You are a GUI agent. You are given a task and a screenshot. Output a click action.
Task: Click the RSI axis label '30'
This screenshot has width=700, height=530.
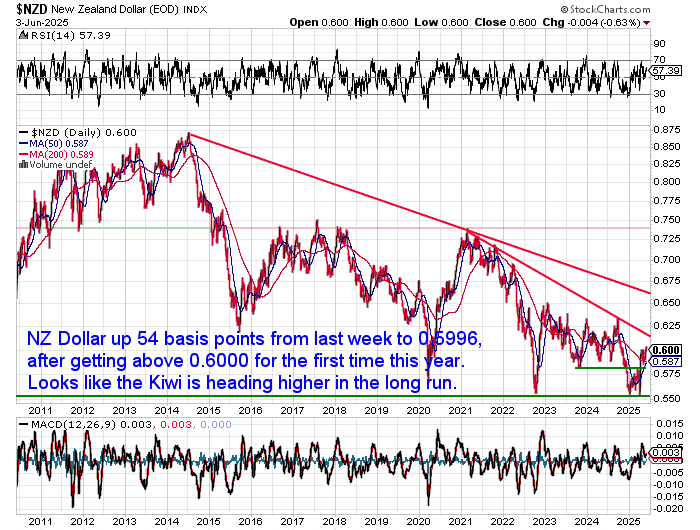click(x=659, y=93)
